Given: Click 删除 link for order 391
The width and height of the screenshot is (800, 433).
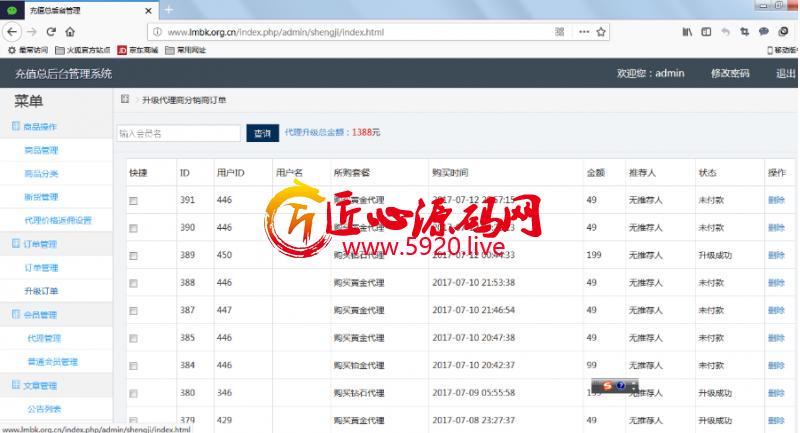Looking at the screenshot, I should point(776,200).
